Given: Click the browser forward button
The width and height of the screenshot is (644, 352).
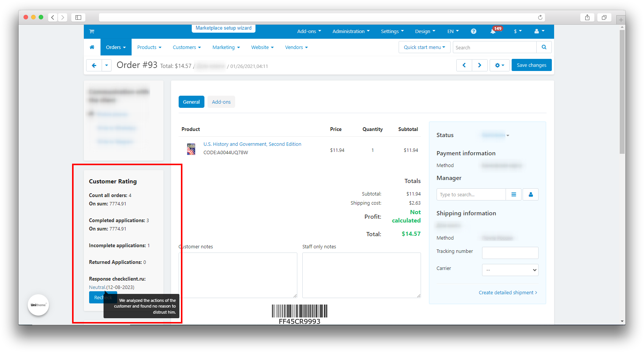Looking at the screenshot, I should click(63, 17).
